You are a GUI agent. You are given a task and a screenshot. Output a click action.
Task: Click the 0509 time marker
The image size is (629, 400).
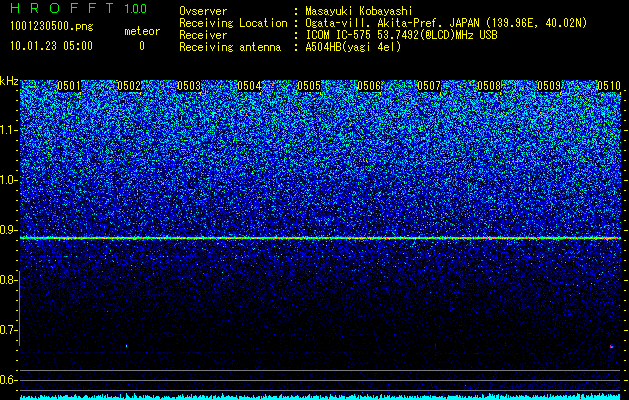[549, 86]
